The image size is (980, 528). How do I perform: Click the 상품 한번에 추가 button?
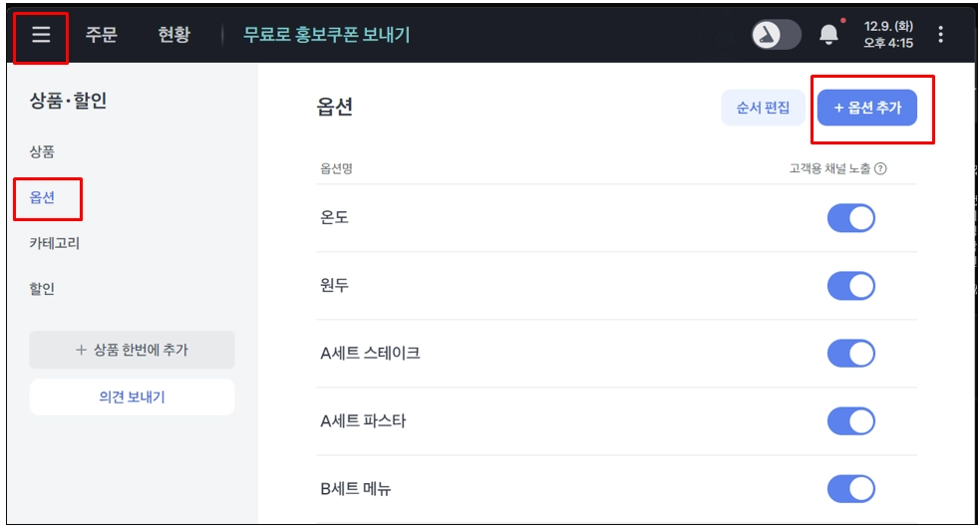[x=132, y=350]
